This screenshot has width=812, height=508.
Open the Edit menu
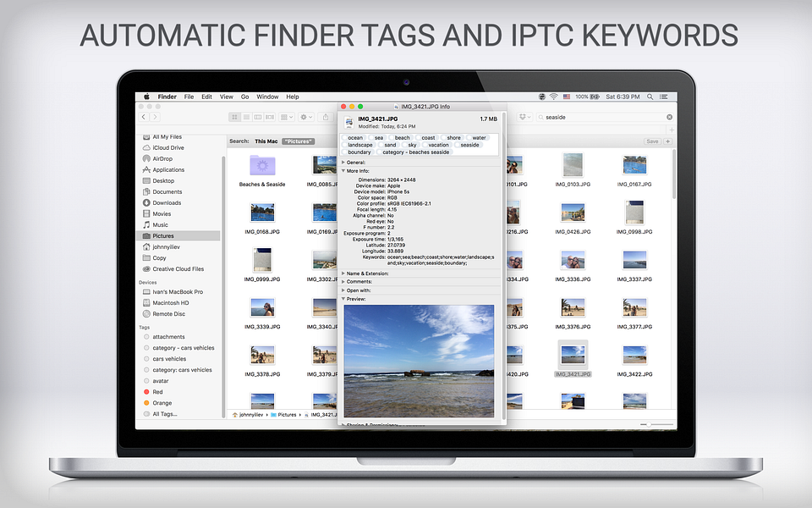point(206,97)
